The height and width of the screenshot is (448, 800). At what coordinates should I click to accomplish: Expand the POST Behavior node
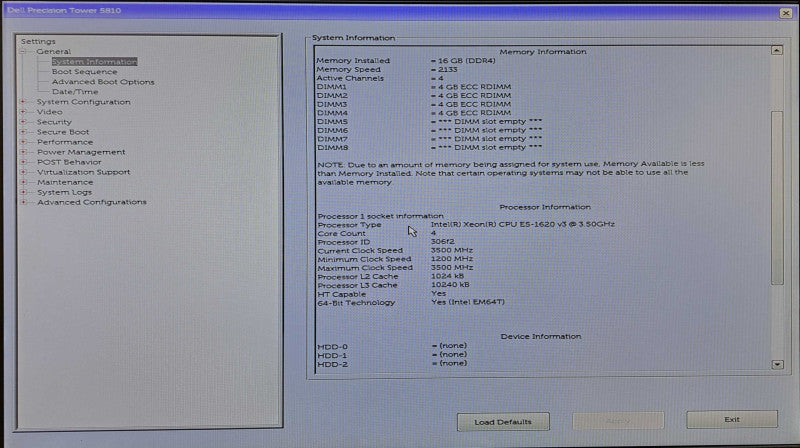pyautogui.click(x=23, y=162)
